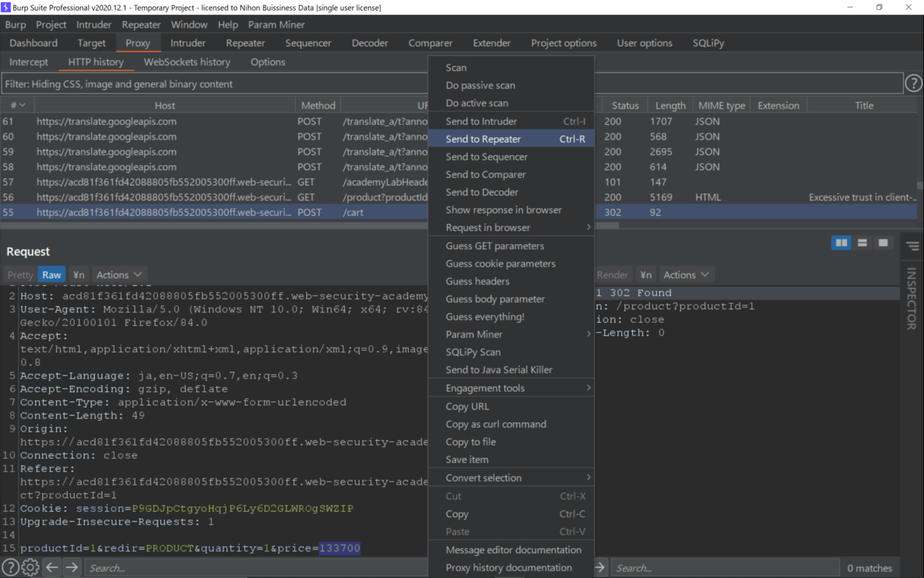Choose Guess cookie parameters

pyautogui.click(x=511, y=264)
